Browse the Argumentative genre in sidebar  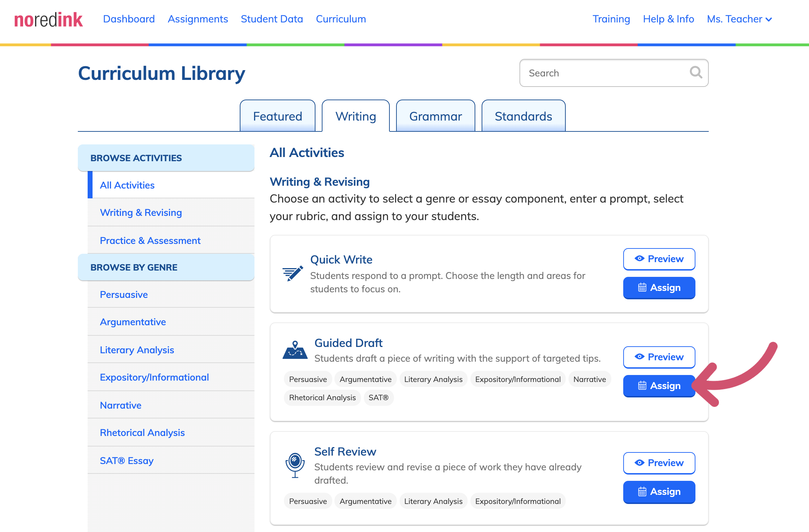point(171,322)
